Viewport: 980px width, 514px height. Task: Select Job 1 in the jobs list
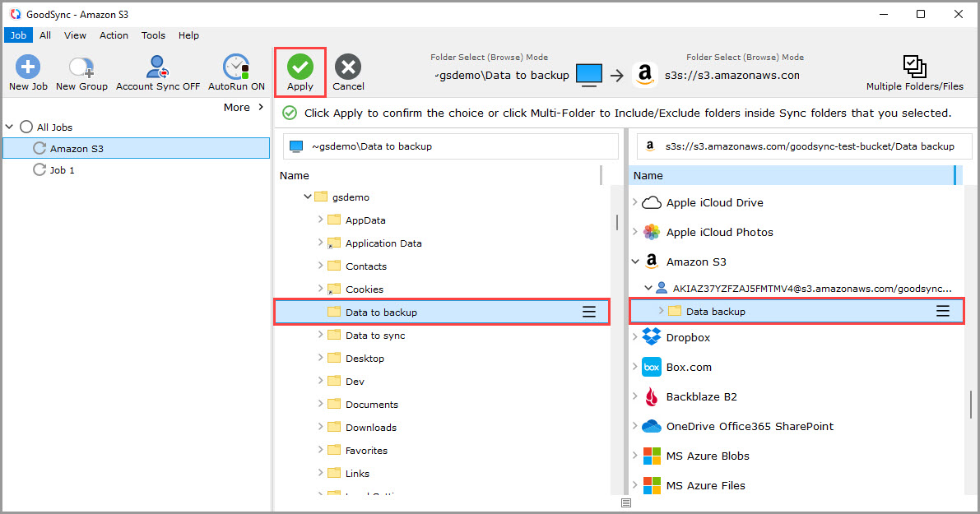(63, 170)
